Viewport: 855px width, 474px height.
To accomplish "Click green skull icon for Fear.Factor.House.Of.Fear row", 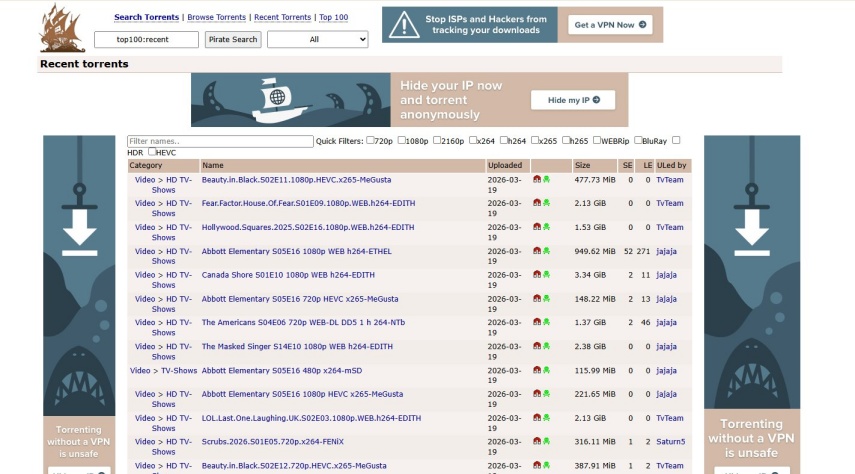I will pyautogui.click(x=546, y=203).
